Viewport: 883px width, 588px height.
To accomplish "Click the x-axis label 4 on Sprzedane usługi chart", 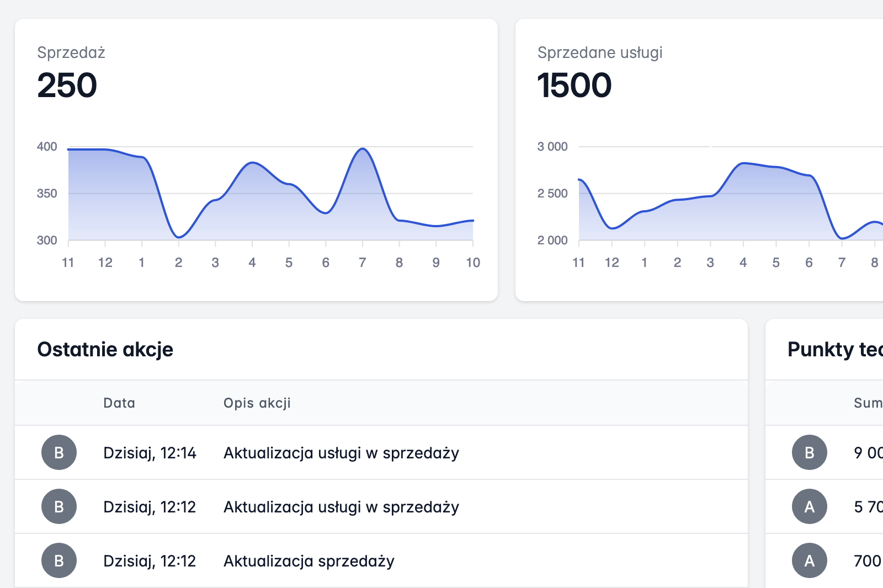I will point(743,263).
